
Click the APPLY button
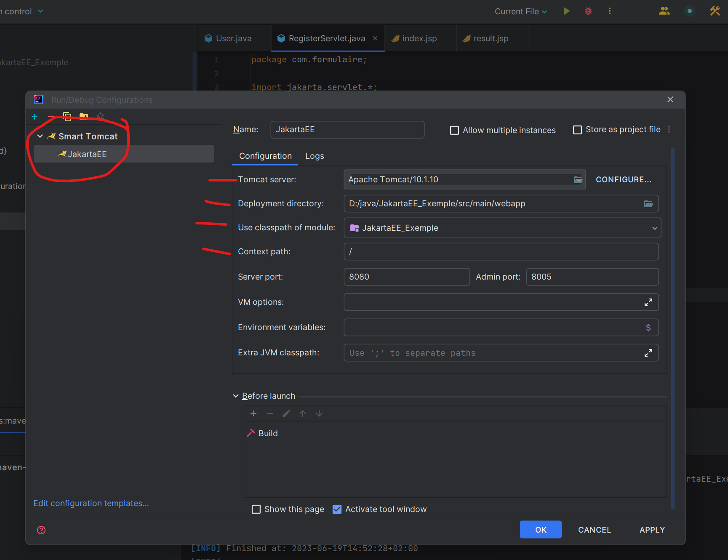(x=652, y=530)
